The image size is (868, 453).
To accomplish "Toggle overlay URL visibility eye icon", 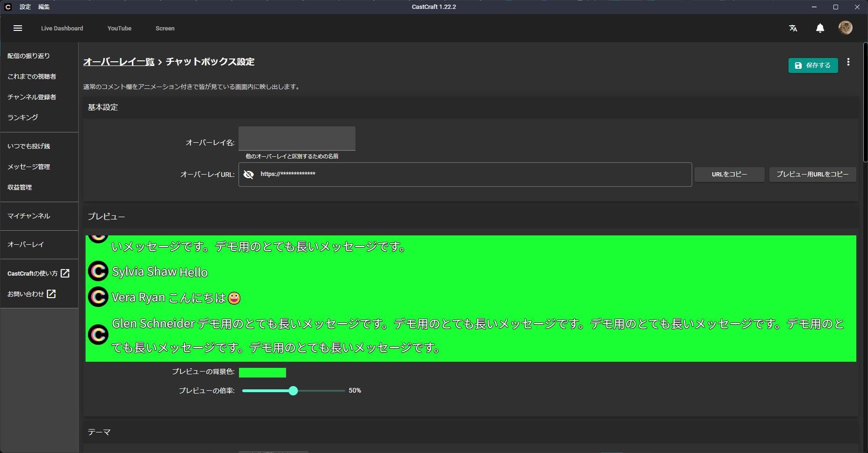I will [249, 175].
